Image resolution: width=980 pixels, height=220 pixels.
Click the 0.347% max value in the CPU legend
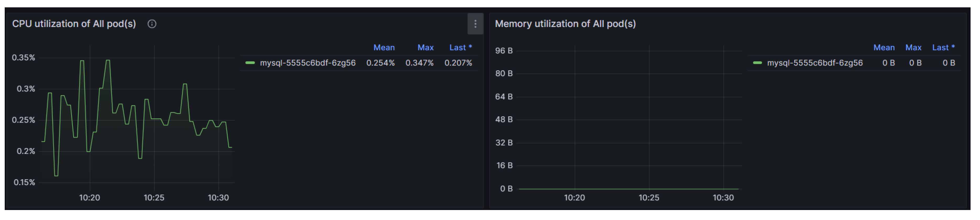[419, 63]
